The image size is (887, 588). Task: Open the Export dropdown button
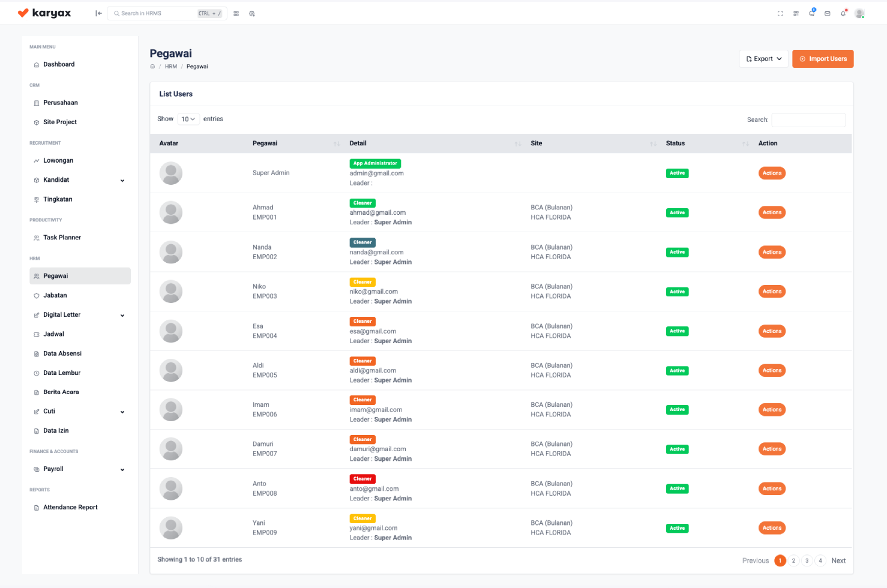(763, 58)
